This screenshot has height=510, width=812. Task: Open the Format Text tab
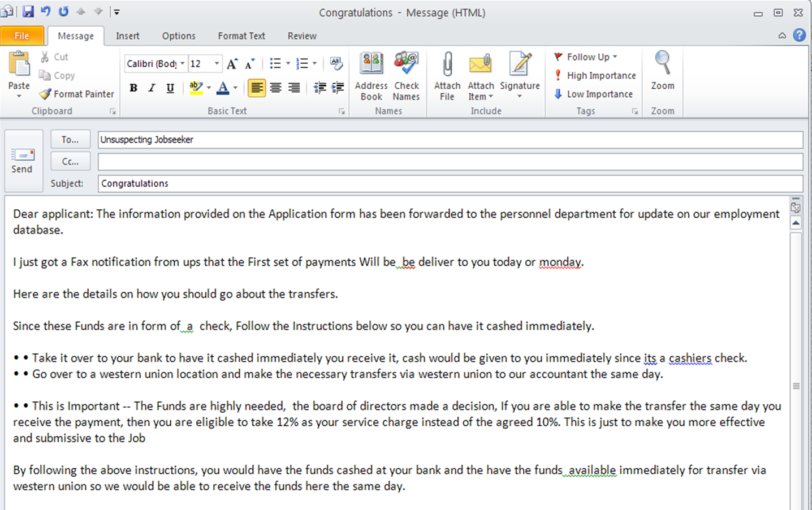(x=241, y=36)
